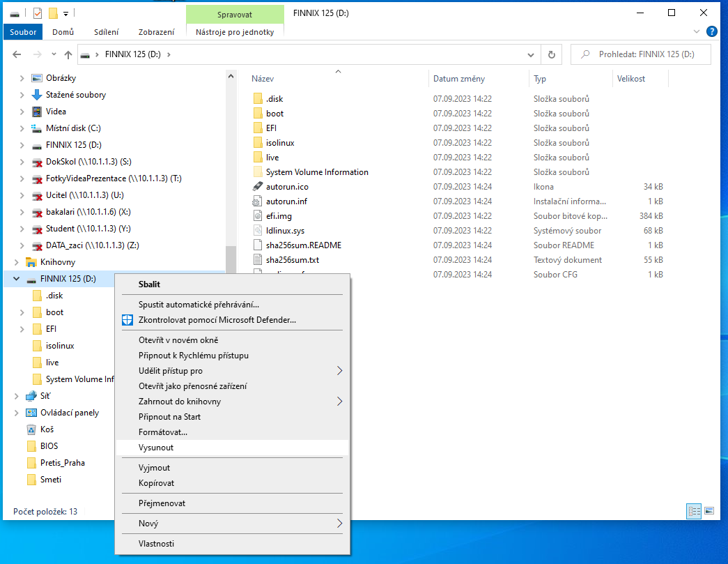
Task: Click the autorun.ico file icon
Action: coord(258,187)
